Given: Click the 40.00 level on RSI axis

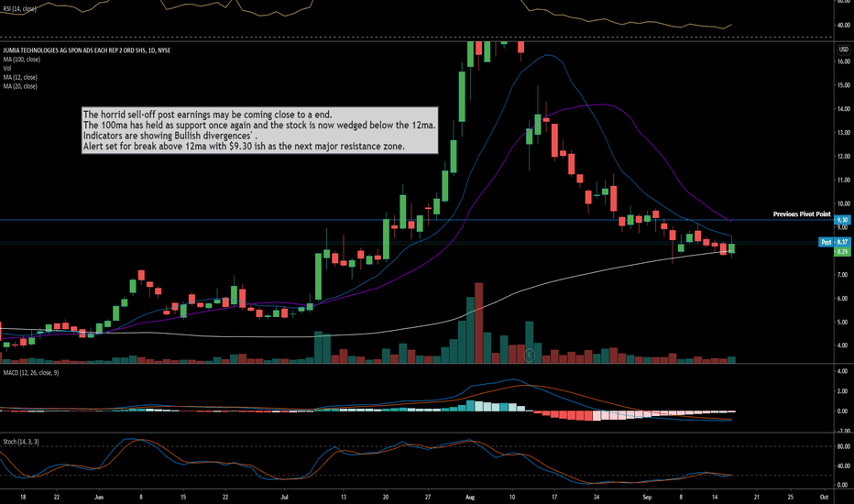Looking at the screenshot, I should coord(844,25).
